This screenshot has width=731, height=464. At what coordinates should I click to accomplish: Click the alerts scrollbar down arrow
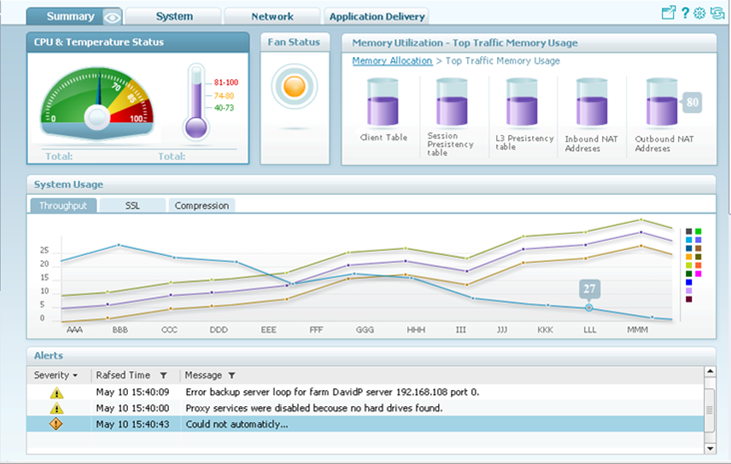tap(710, 449)
